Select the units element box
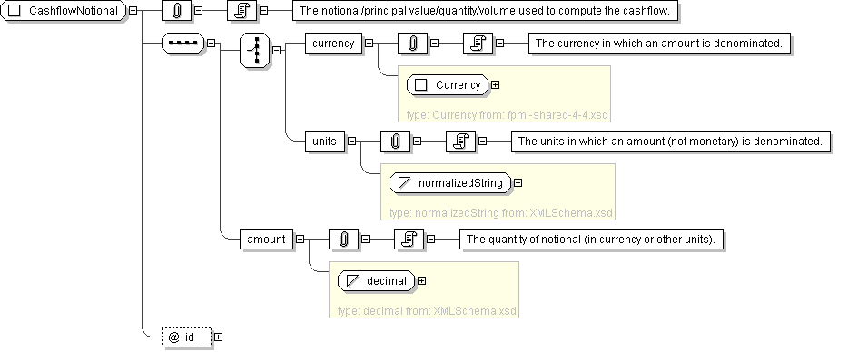Image resolution: width=868 pixels, height=352 pixels. (x=324, y=142)
